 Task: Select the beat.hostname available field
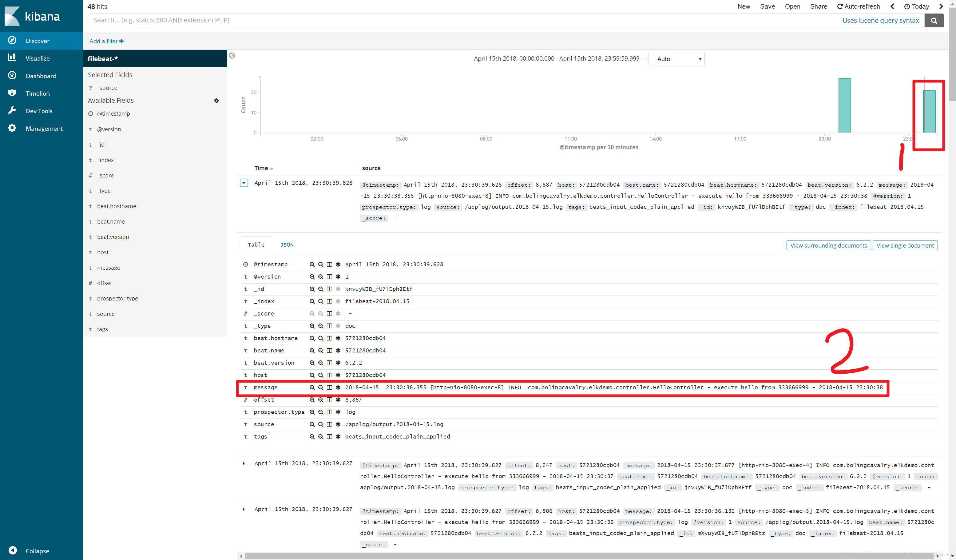[x=116, y=206]
